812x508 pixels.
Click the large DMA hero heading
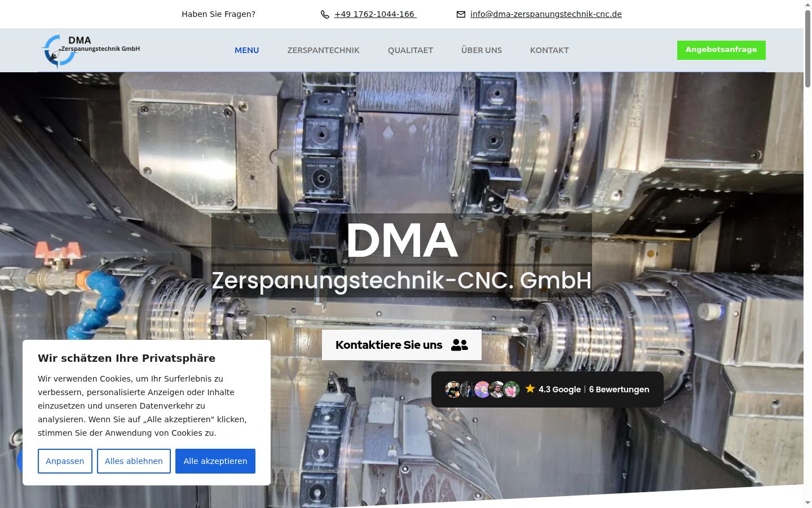pyautogui.click(x=401, y=240)
